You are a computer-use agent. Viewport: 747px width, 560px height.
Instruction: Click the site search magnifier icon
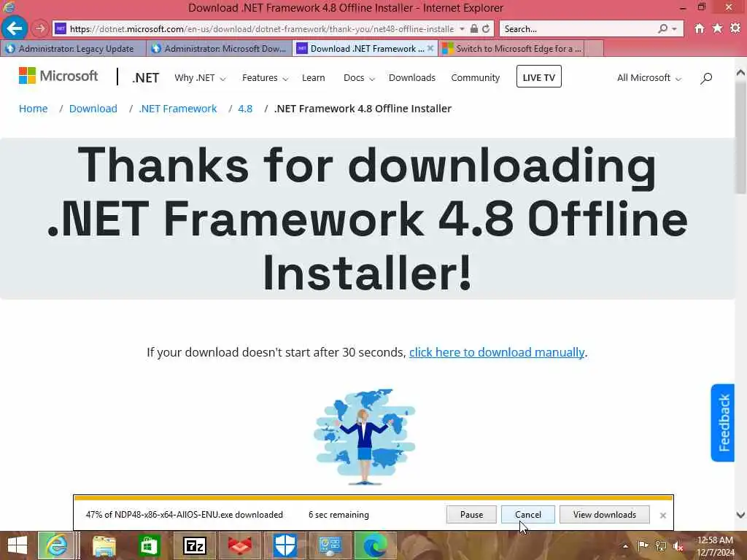(706, 78)
